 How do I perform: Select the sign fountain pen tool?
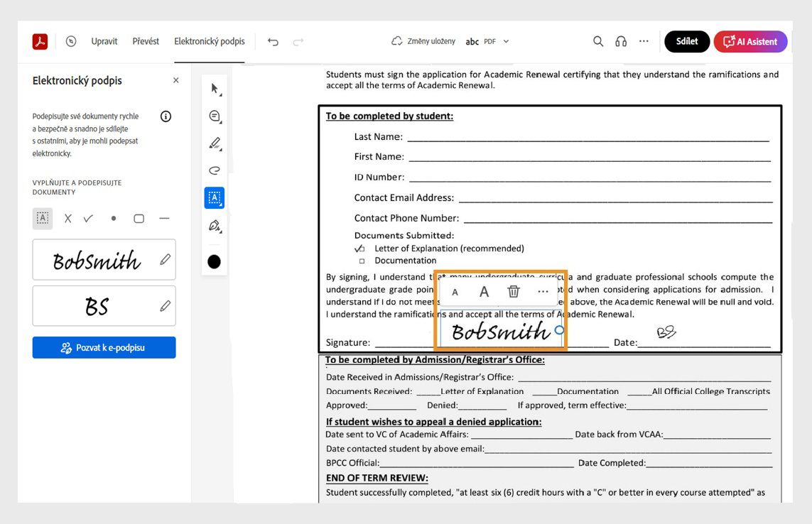[x=215, y=226]
